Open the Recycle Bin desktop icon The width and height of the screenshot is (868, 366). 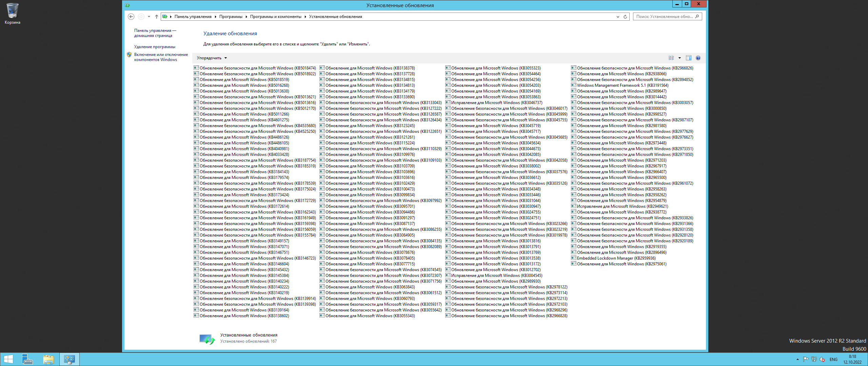[12, 14]
